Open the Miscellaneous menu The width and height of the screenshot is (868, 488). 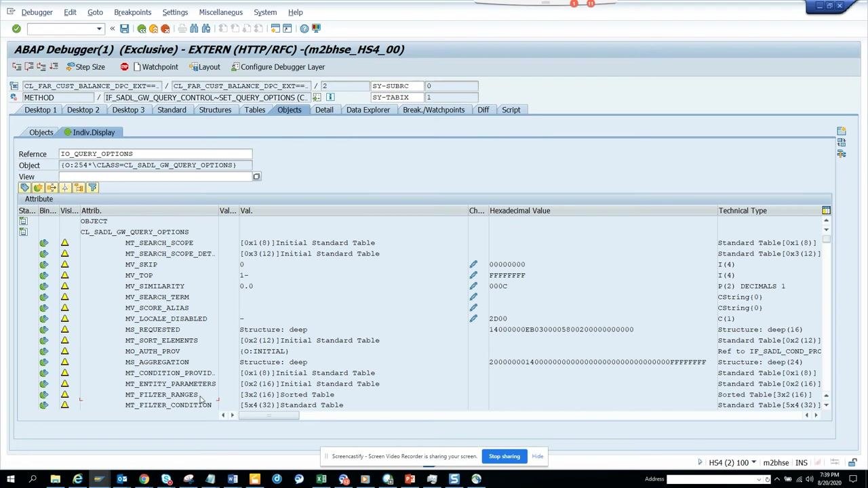pyautogui.click(x=221, y=12)
